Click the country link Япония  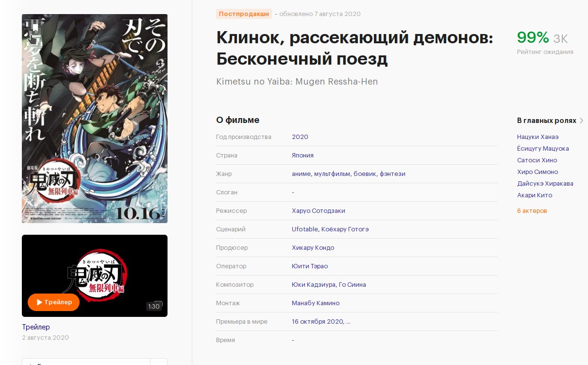pos(302,156)
